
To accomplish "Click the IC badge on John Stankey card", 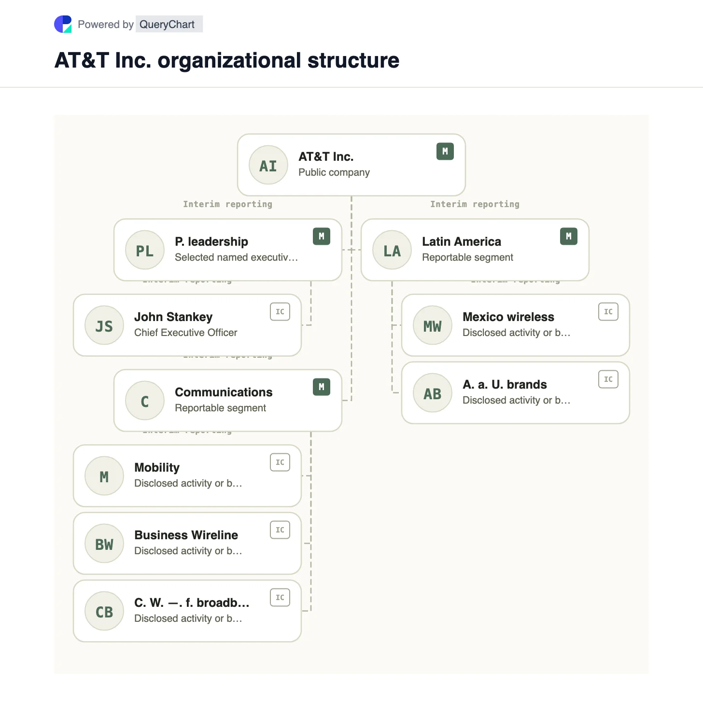I will [280, 312].
